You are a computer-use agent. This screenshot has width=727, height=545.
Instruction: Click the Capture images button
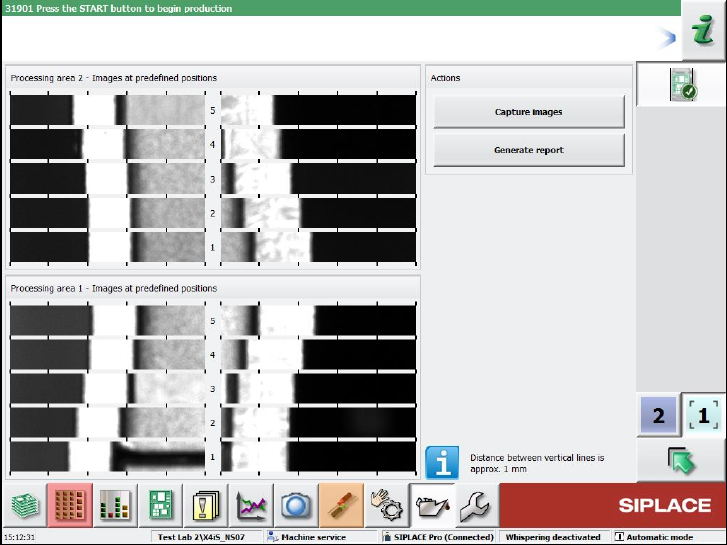pos(529,112)
